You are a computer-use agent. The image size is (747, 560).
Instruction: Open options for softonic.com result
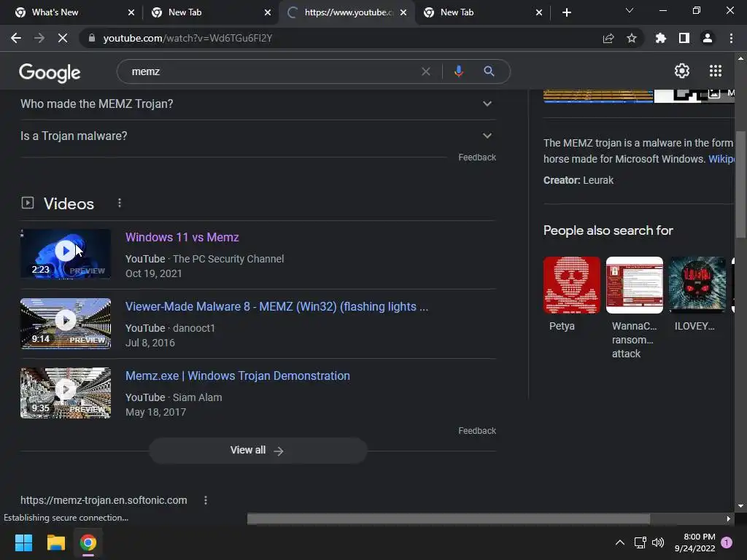click(x=205, y=500)
